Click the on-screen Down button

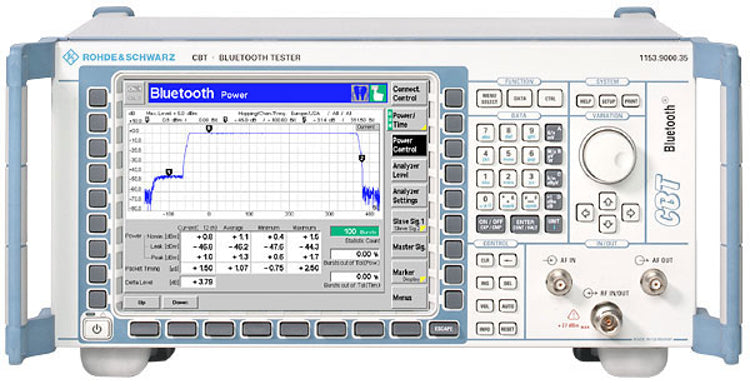tap(180, 302)
